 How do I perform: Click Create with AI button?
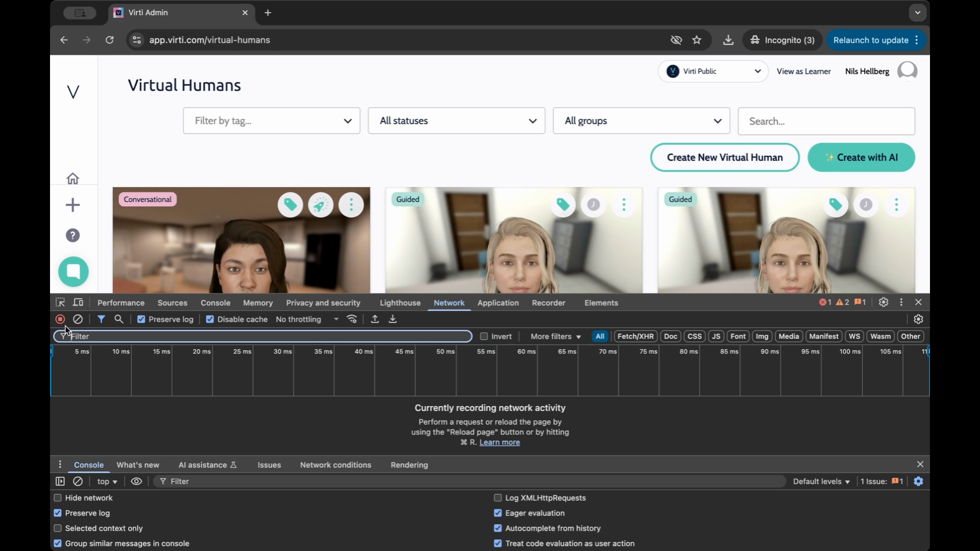[x=861, y=158]
